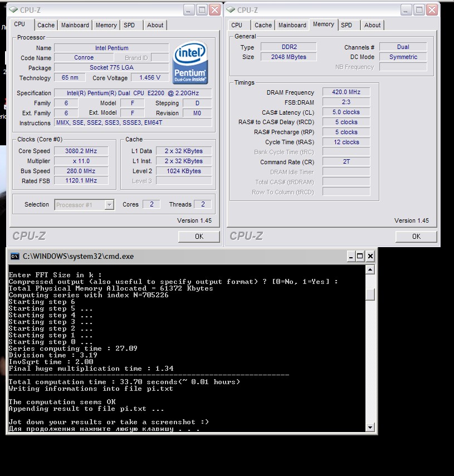Screen dimensions: 454x476
Task: Click the Rated FSB value '1120.1 MHz'
Action: pos(81,180)
